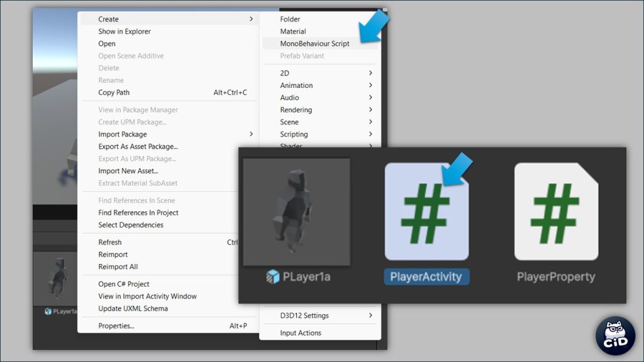Open C# Project from context menu

click(x=123, y=284)
